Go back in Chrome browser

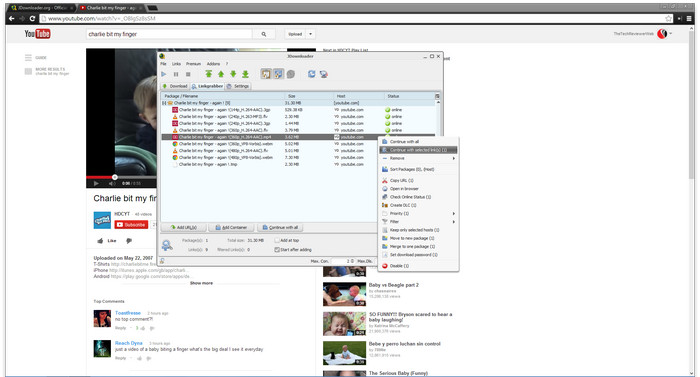[12, 18]
